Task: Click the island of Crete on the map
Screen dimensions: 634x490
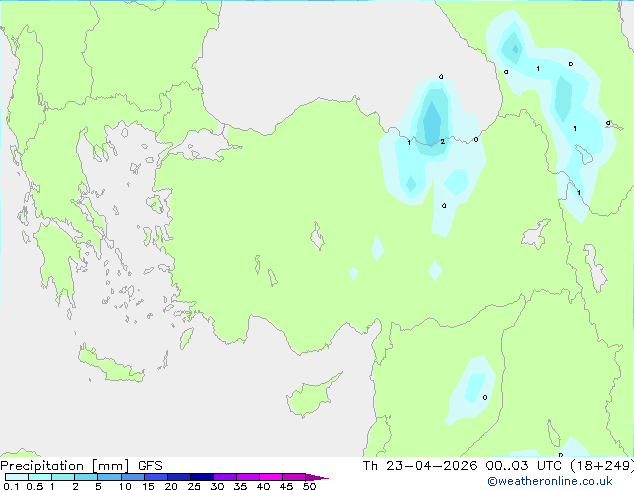Action: click(x=110, y=365)
